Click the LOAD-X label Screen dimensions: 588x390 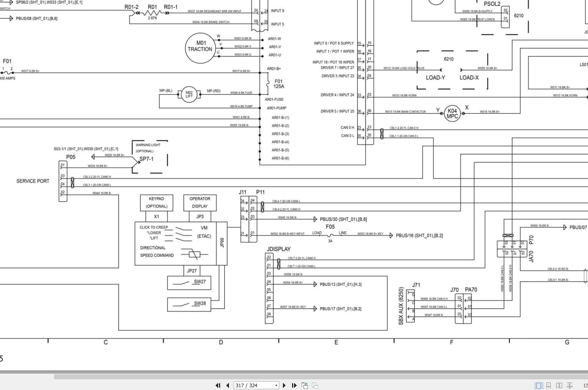[x=469, y=78]
